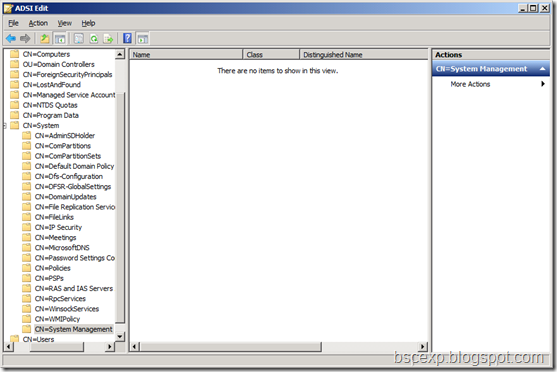Select CN=Meetings tree node

[x=55, y=237]
